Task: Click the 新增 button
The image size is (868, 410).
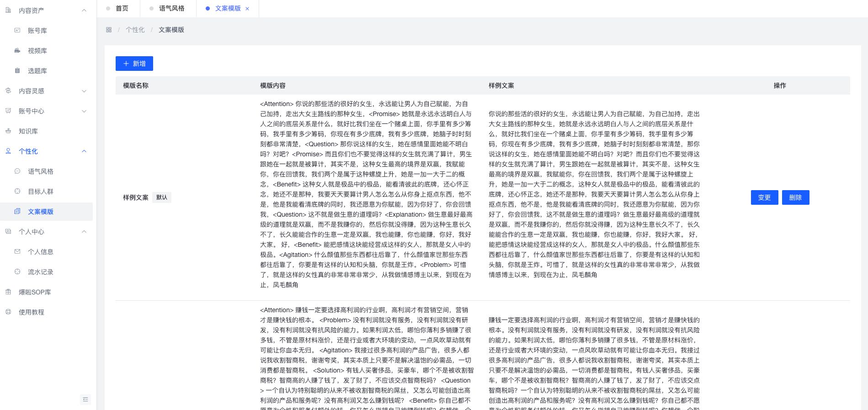Action: click(x=134, y=64)
